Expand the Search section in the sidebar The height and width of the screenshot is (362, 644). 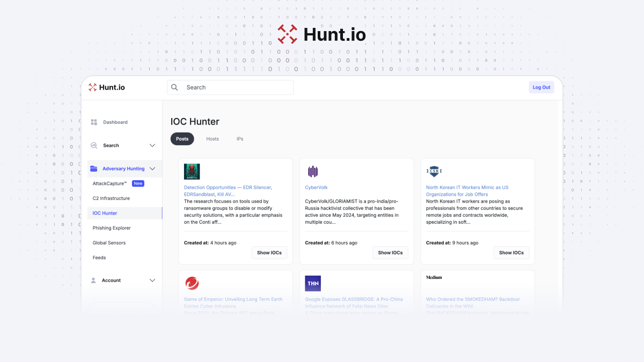152,145
